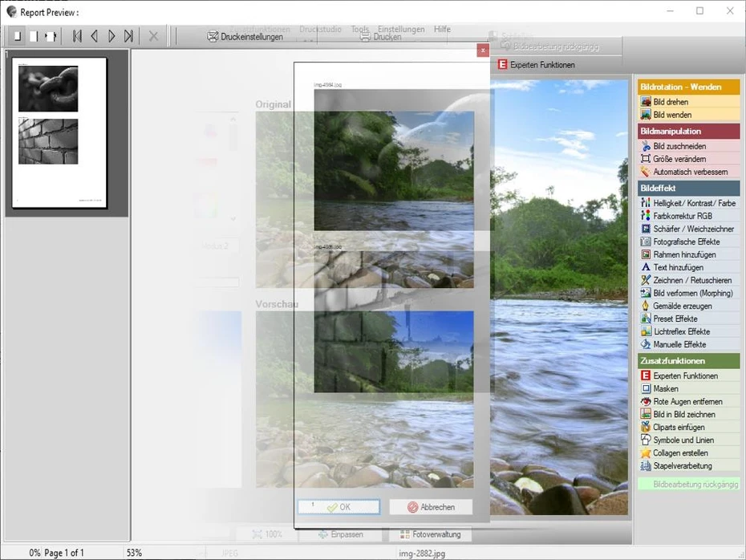
Task: Jump to last page in preview
Action: click(x=128, y=36)
